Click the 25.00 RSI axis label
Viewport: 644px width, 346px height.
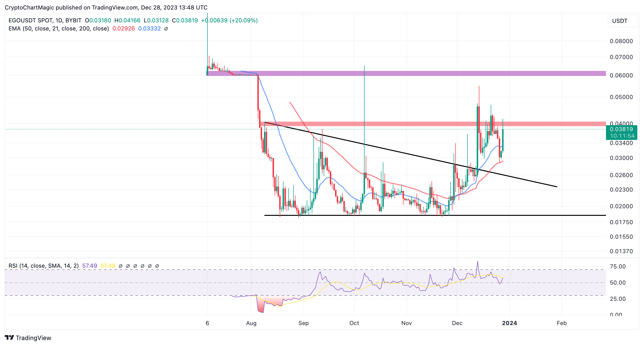(617, 299)
